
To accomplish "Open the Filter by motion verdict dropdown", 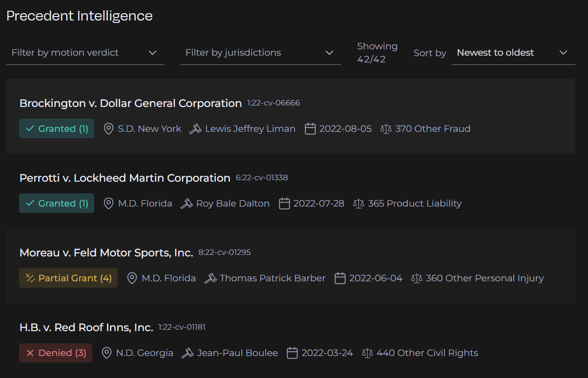I will pos(84,53).
